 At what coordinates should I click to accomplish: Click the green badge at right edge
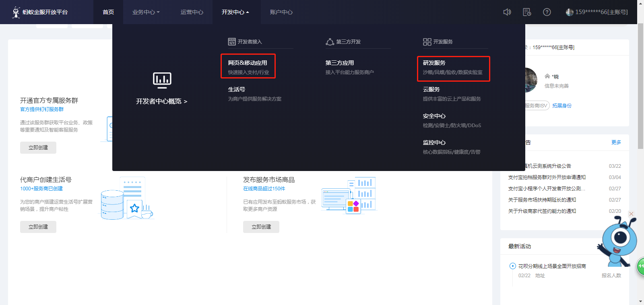[640, 266]
